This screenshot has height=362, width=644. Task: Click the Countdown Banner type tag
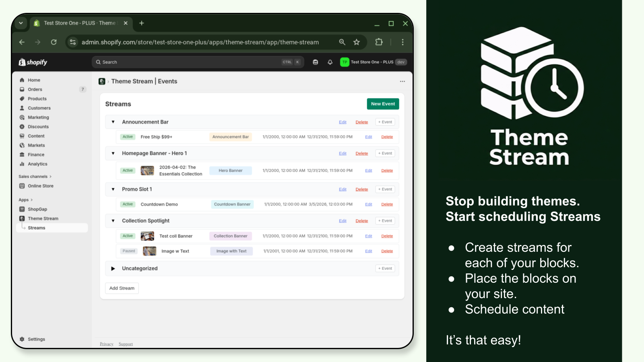232,204
